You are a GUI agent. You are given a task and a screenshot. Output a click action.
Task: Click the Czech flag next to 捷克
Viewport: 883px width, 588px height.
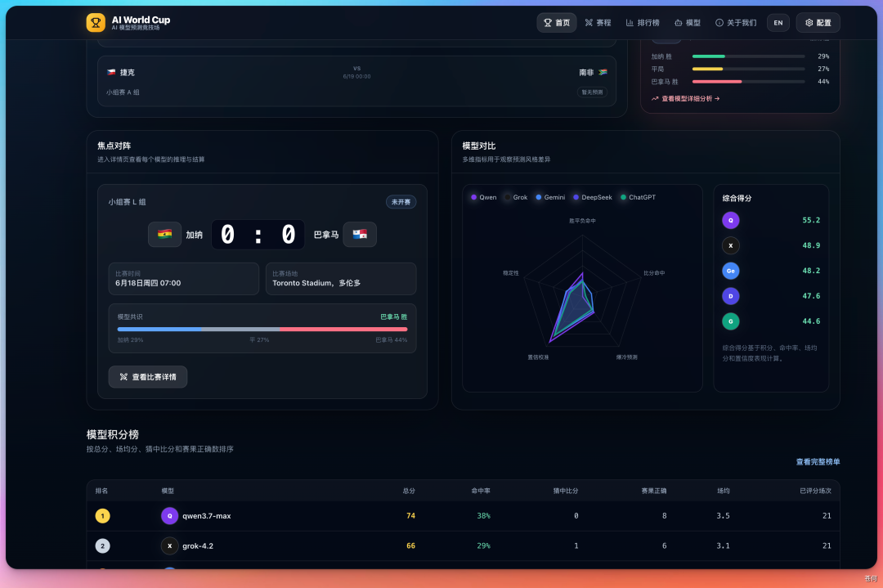(x=111, y=72)
